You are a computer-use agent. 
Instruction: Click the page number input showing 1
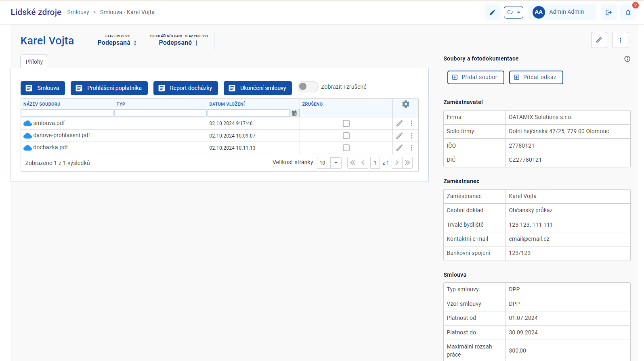pos(375,163)
